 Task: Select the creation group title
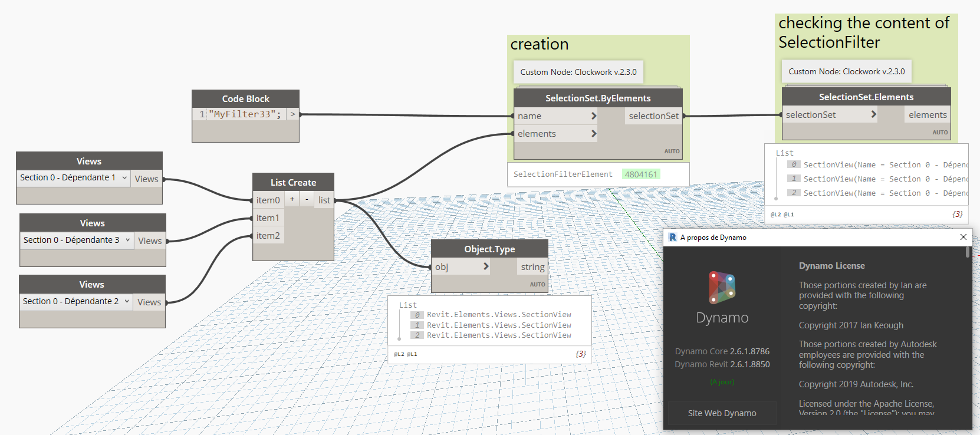pyautogui.click(x=540, y=44)
